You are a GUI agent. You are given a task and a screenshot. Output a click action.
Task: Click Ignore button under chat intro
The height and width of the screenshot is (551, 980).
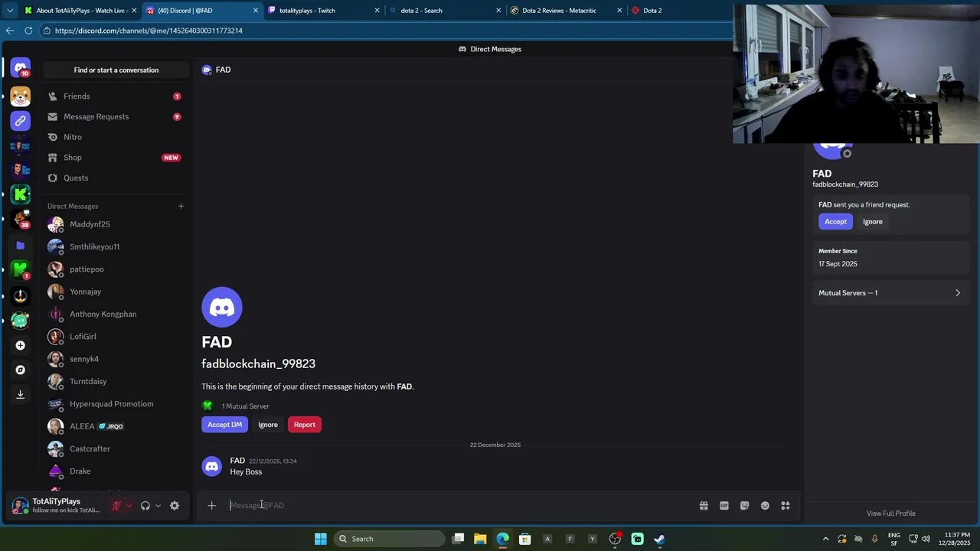point(268,425)
